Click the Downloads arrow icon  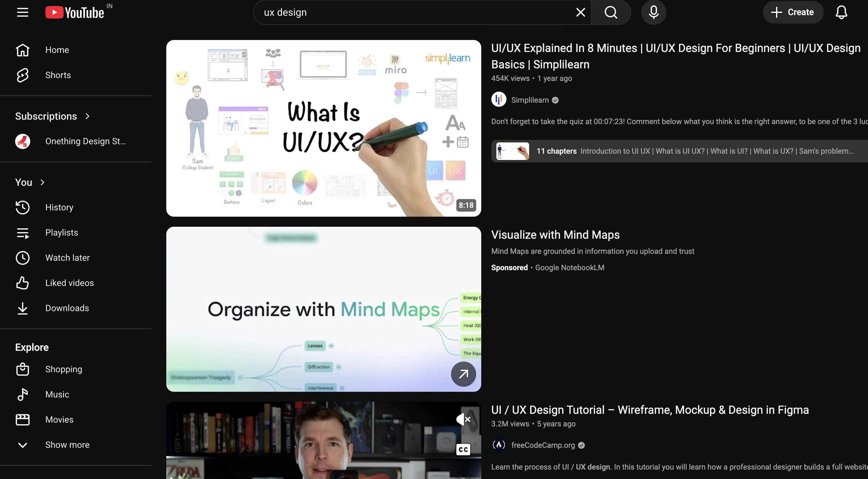coord(23,308)
